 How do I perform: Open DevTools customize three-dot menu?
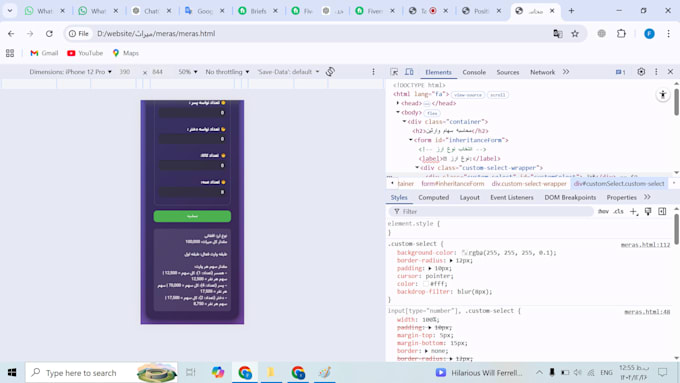pyautogui.click(x=656, y=72)
